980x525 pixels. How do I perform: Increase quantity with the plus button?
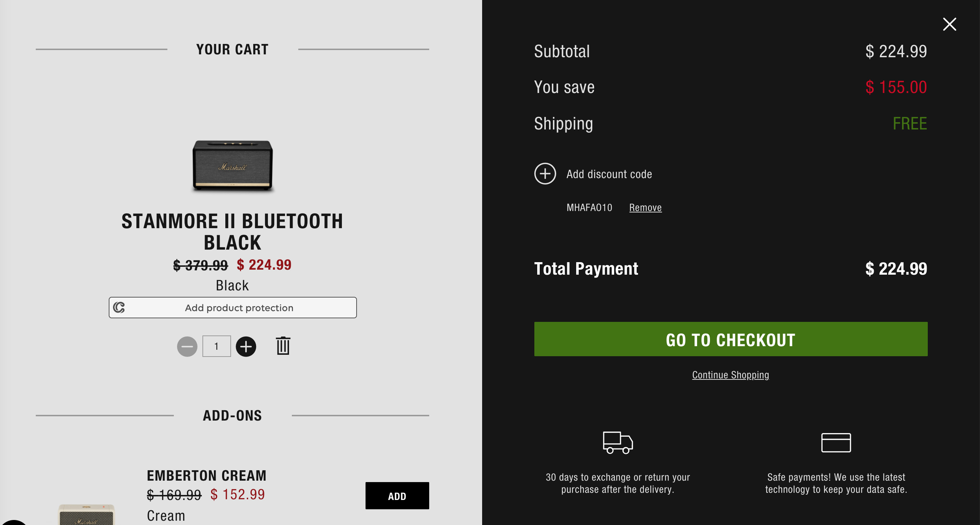[x=246, y=346]
